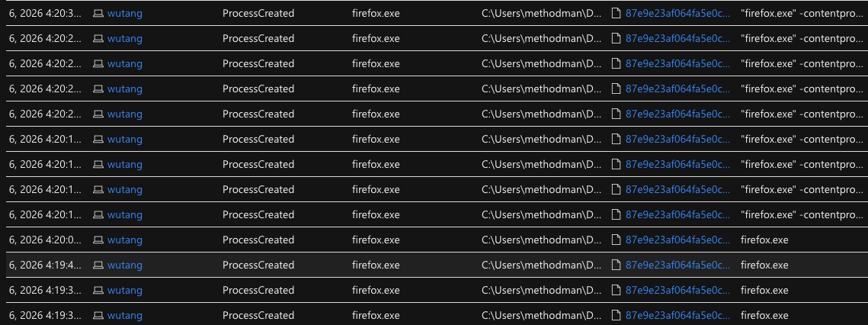Click the device icon in the topmost row
868x325 pixels.
tap(98, 13)
